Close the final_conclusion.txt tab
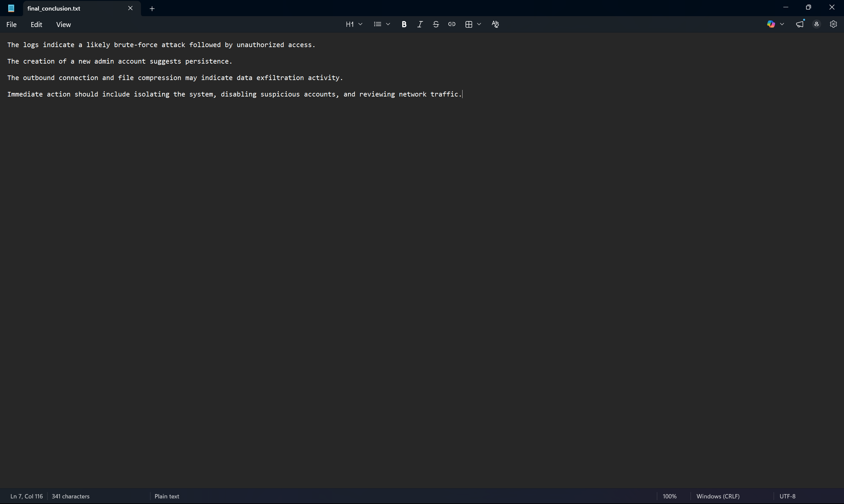 (x=130, y=8)
